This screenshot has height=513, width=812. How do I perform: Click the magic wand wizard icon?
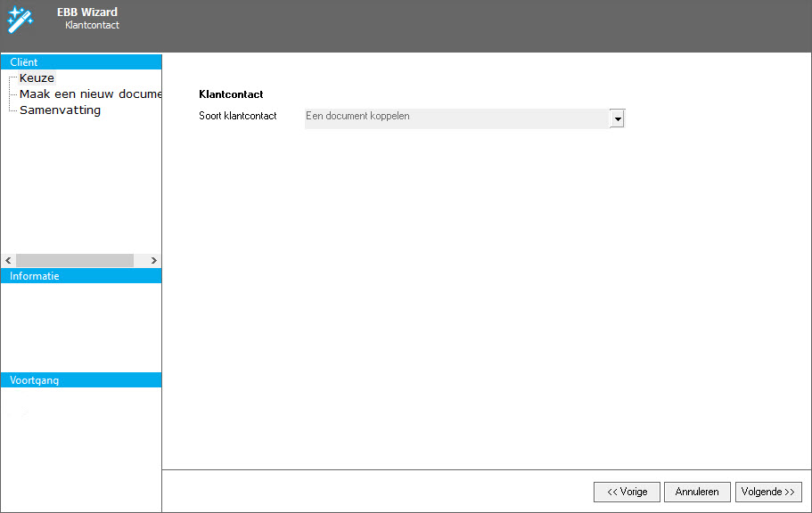tap(20, 19)
